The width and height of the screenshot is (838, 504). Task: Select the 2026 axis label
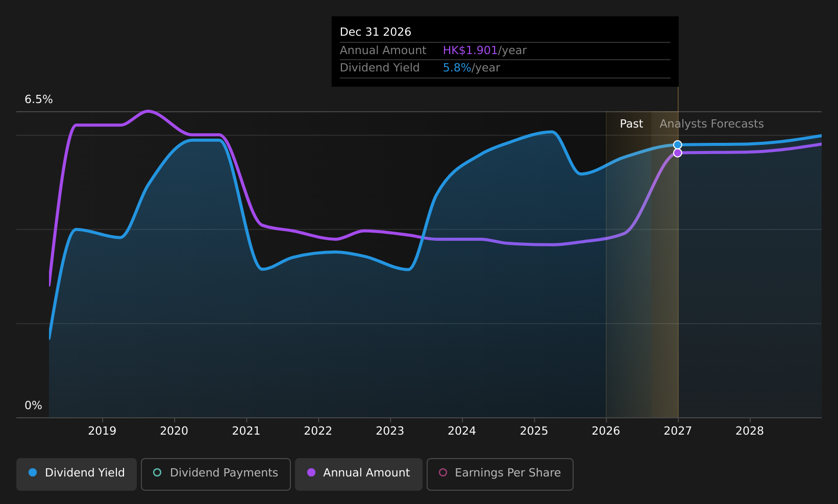(x=606, y=431)
